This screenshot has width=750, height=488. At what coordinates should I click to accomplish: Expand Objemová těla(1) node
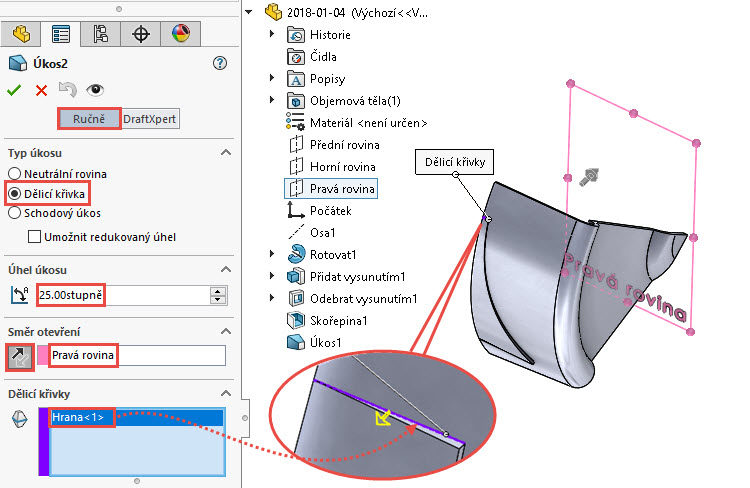tap(272, 100)
